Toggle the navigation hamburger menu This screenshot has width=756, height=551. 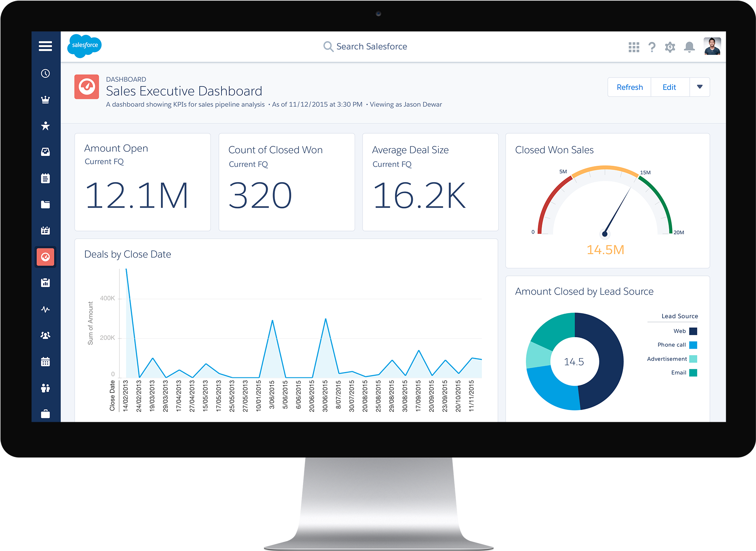point(45,46)
